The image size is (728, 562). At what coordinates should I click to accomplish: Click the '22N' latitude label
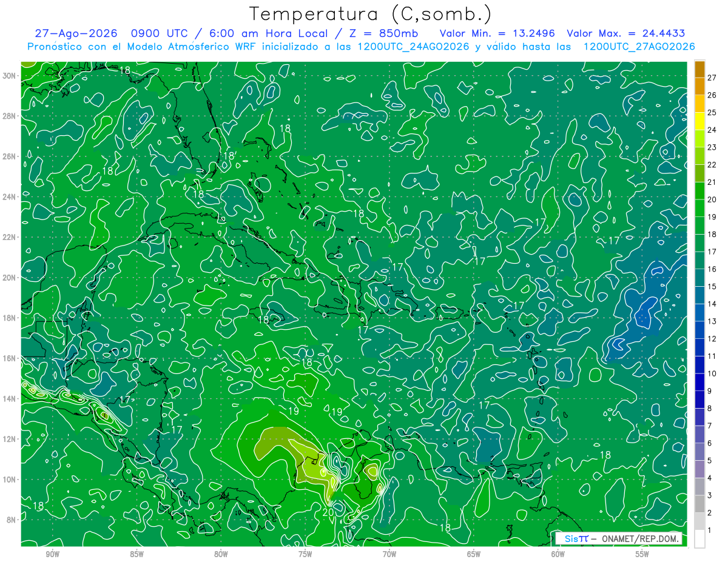click(10, 237)
